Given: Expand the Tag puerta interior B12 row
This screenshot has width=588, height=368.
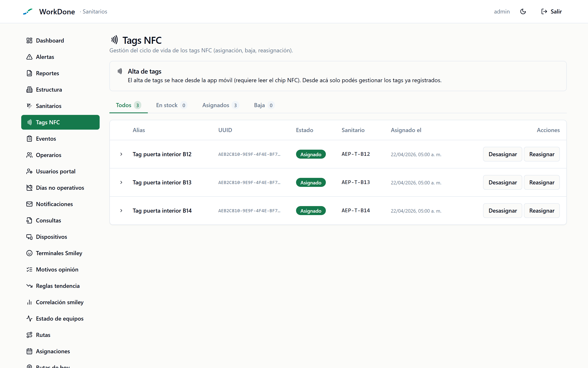Looking at the screenshot, I should coord(121,154).
